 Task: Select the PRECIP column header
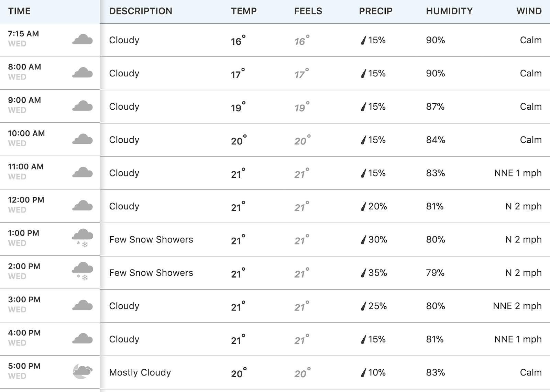coord(376,11)
